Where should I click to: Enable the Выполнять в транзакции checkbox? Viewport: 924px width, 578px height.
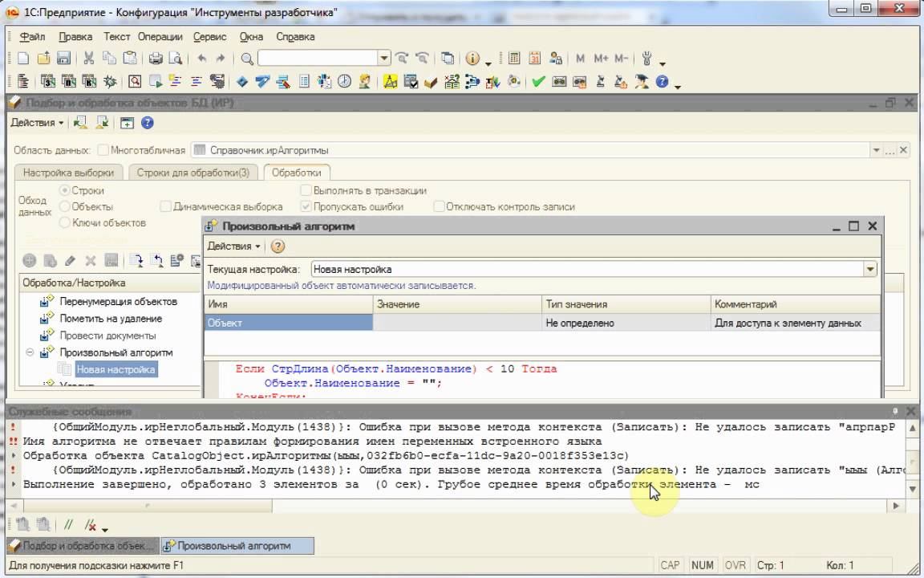306,191
